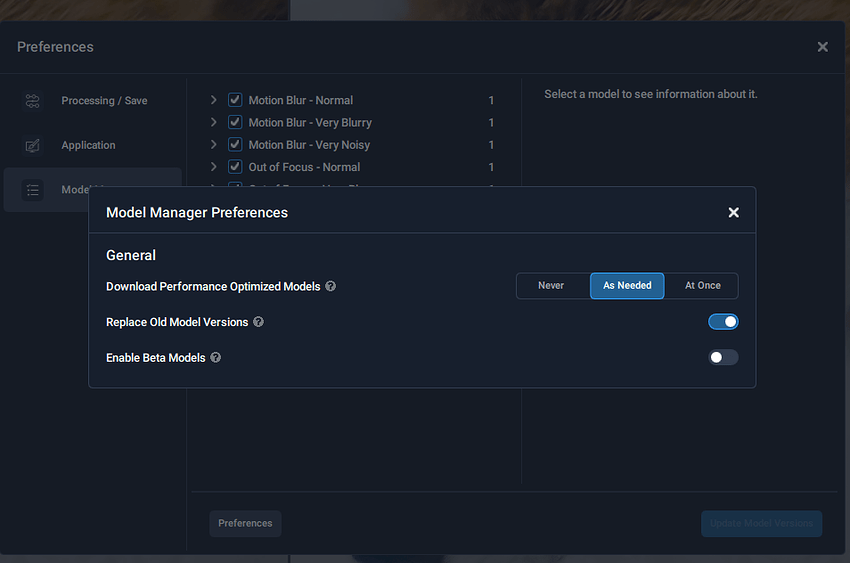850x563 pixels.
Task: Open the Processing / Save tab
Action: click(104, 101)
